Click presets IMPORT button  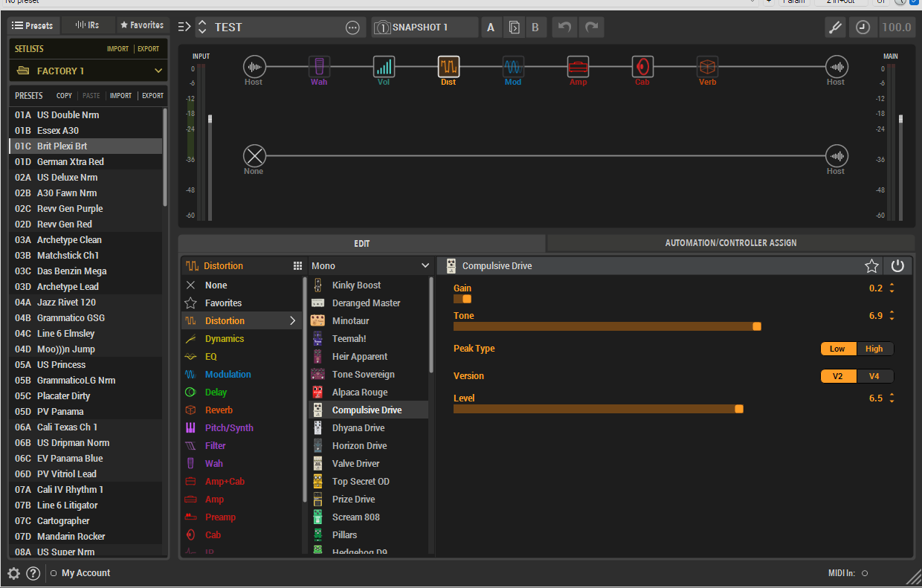click(120, 96)
